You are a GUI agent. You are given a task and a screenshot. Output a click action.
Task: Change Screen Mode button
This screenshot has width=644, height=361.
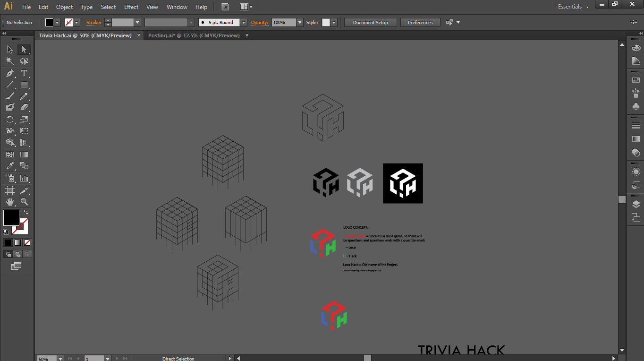[x=17, y=266]
